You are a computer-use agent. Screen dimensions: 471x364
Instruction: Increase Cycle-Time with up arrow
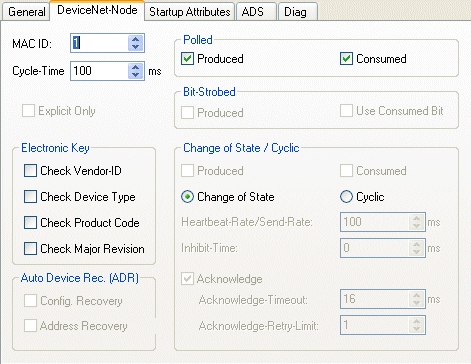click(x=135, y=67)
